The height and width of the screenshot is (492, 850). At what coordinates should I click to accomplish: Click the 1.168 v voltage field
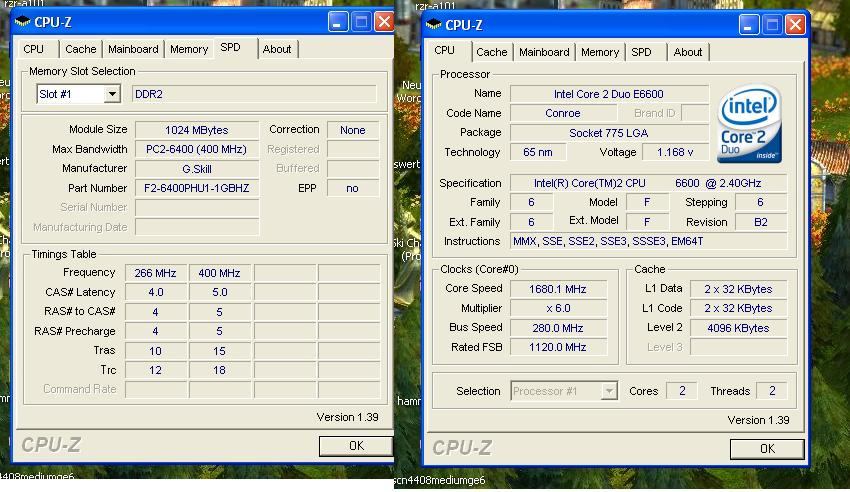point(675,152)
